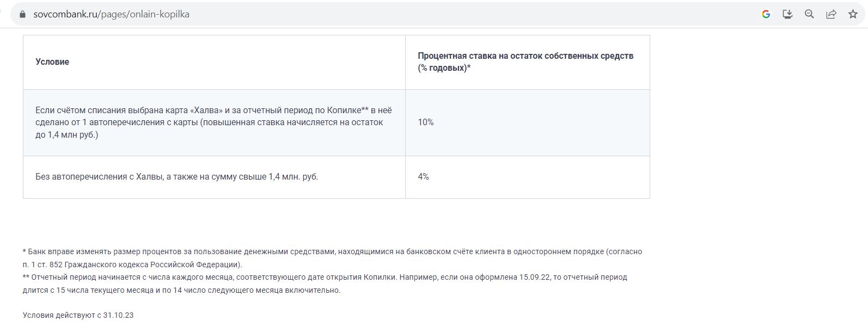Click 'Условия действуют с 31.10.23' text
This screenshot has width=868, height=326.
tap(78, 315)
